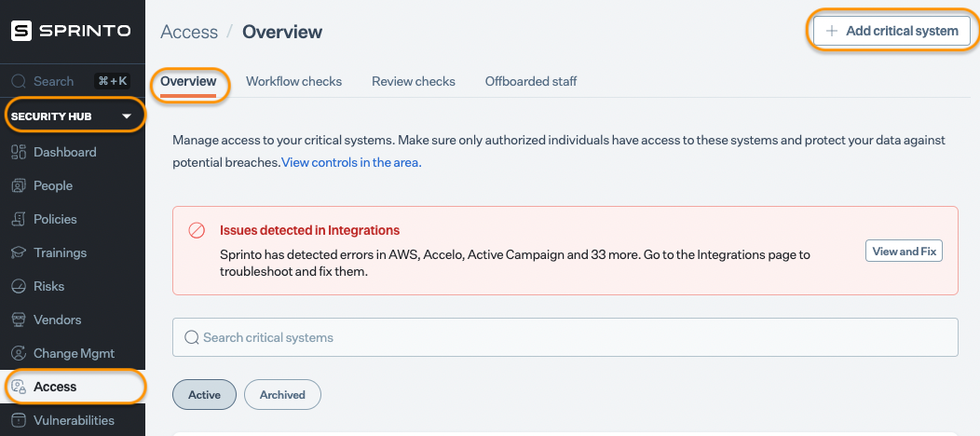980x436 pixels.
Task: Click Issues detected in Integrations heading
Action: [309, 230]
